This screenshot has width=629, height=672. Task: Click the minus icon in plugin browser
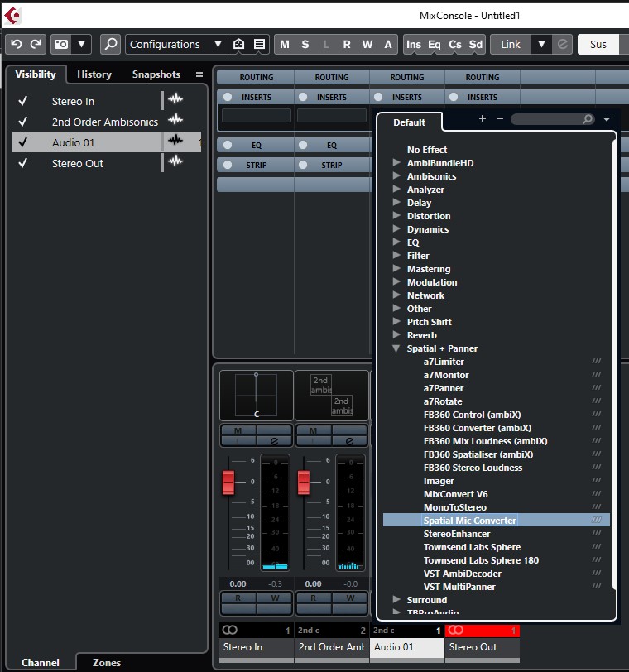pyautogui.click(x=500, y=118)
